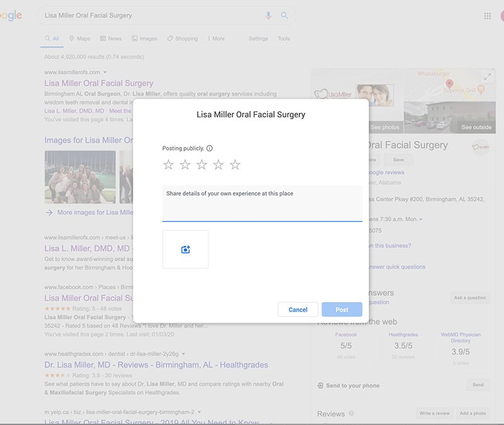
Task: Open the Google apps grid
Action: (487, 16)
